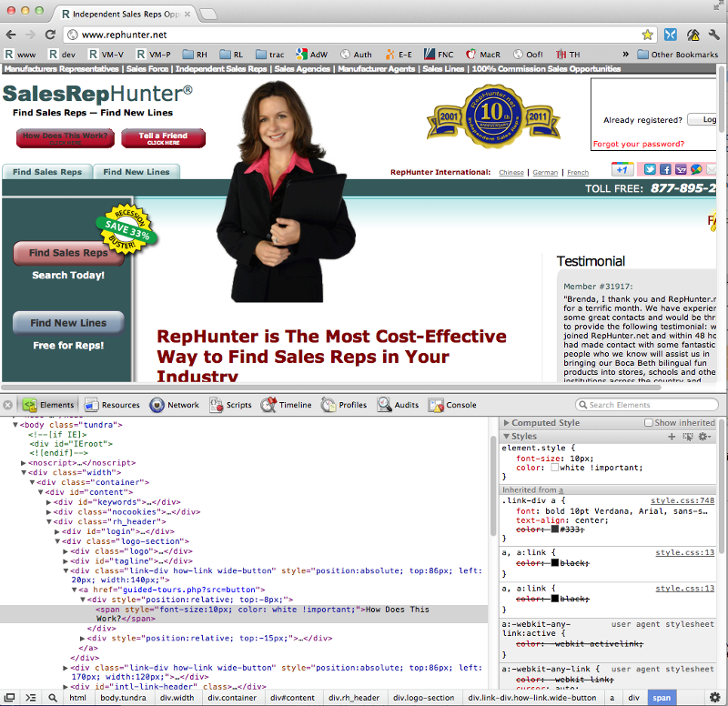The image size is (728, 706).
Task: Switch to the Scripts panel
Action: pyautogui.click(x=230, y=405)
